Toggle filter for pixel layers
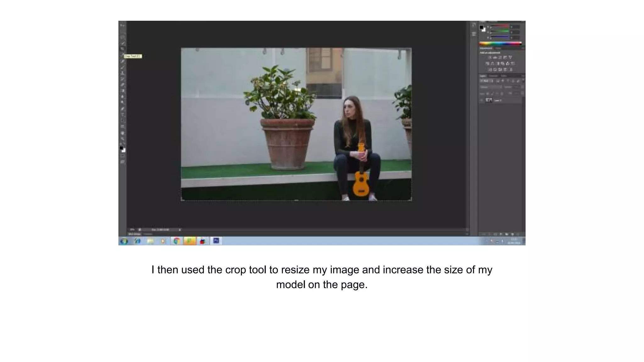 (x=497, y=81)
